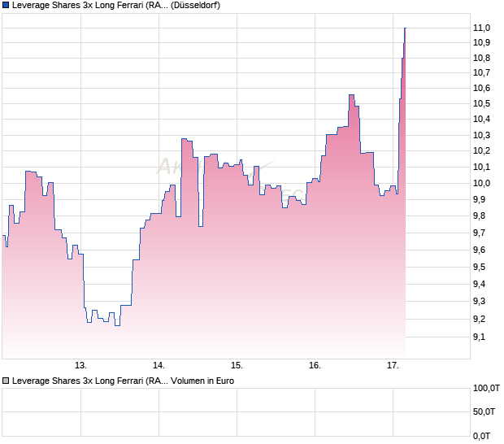Select the 16. date label on x-axis
The image size is (504, 444).
click(x=315, y=365)
